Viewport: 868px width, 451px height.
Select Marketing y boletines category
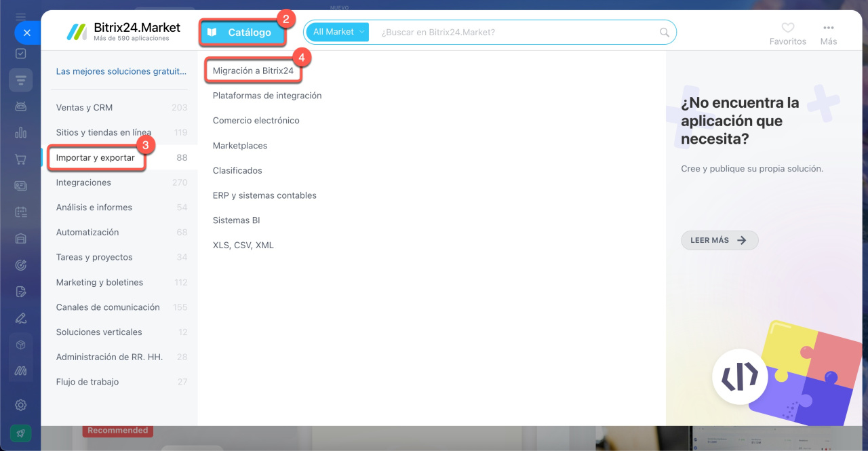(121, 282)
